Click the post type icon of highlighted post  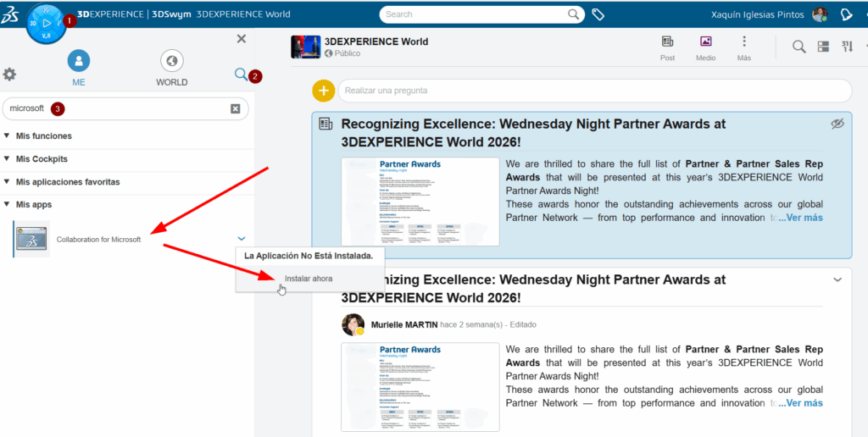[x=326, y=124]
